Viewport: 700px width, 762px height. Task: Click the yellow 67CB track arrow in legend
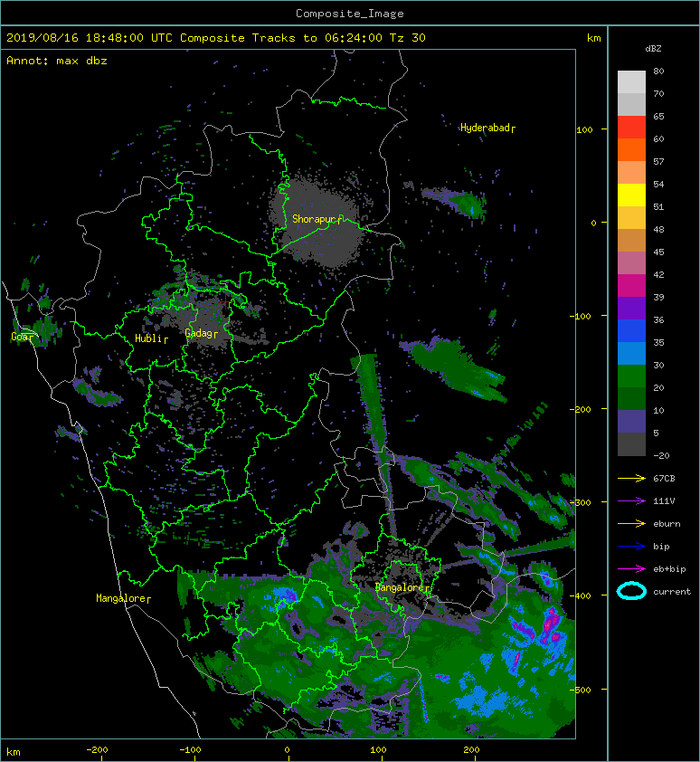[631, 478]
